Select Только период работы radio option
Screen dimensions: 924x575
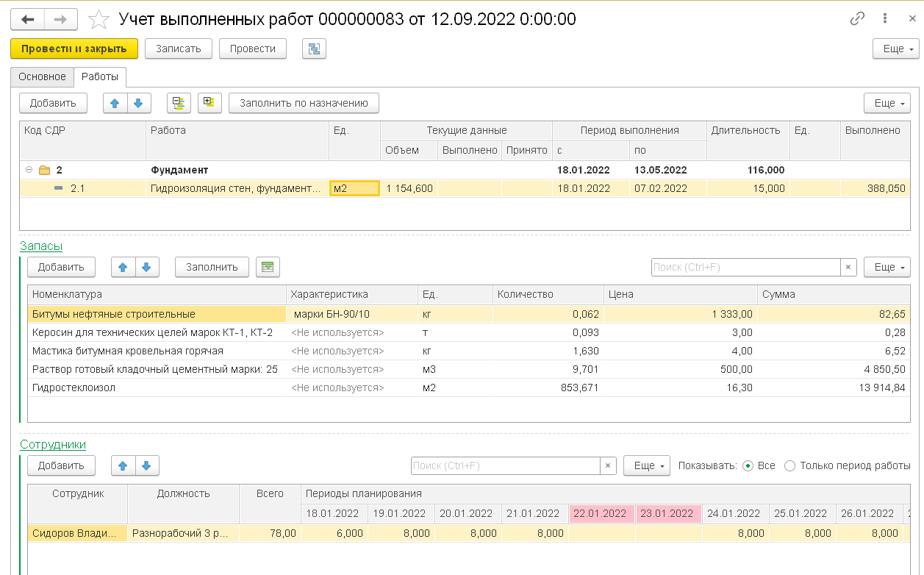point(790,465)
